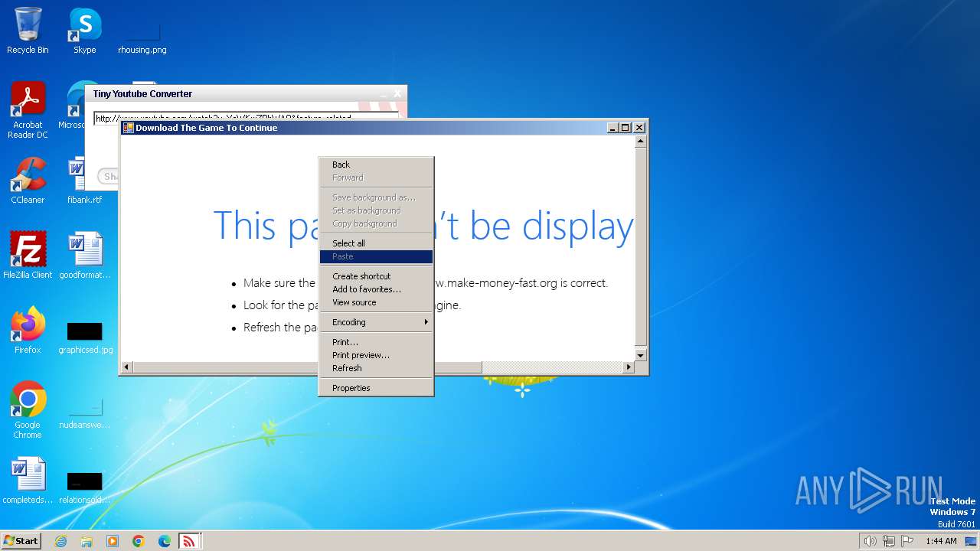Viewport: 980px width, 551px height.
Task: Choose Properties in the context menu
Action: 376,388
